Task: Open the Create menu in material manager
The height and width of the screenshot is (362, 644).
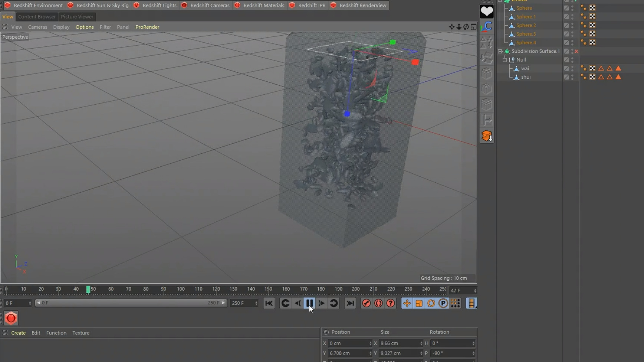Action: (x=18, y=333)
